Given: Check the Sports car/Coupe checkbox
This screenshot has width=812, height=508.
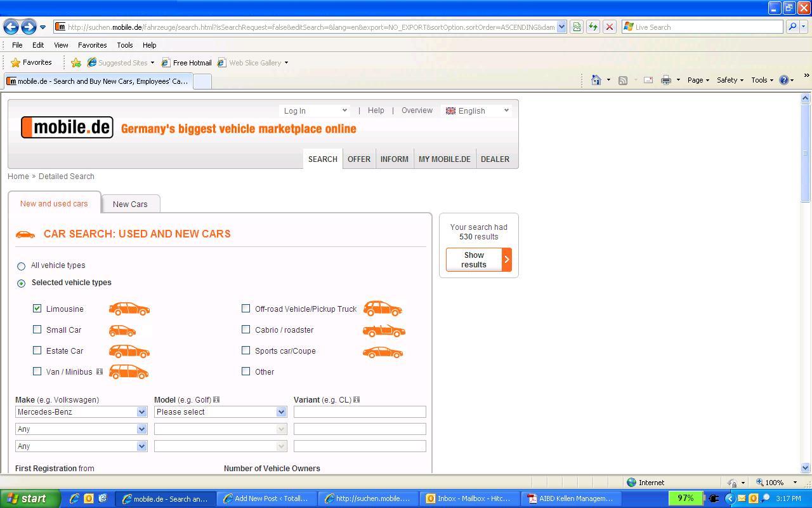Looking at the screenshot, I should pyautogui.click(x=246, y=351).
